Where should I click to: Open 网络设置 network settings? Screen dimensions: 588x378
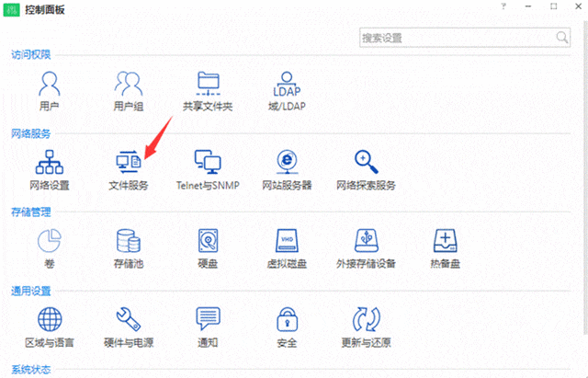click(49, 170)
